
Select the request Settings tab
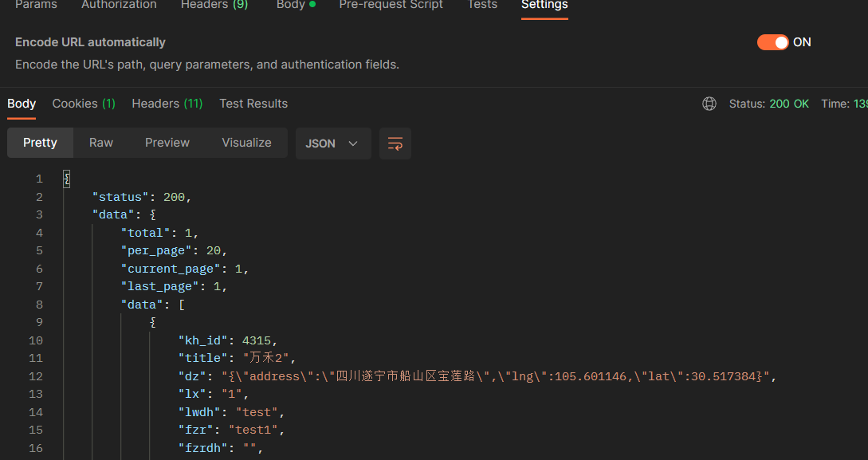tap(544, 5)
